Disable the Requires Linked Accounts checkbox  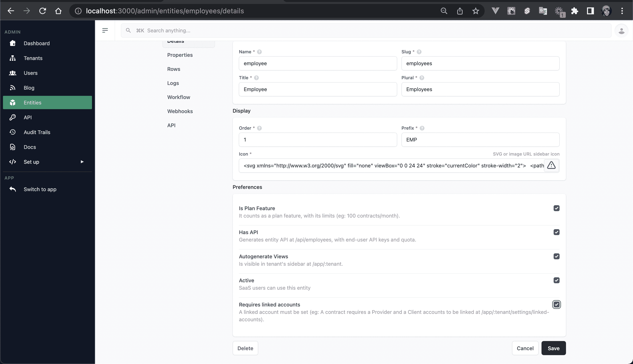557,304
